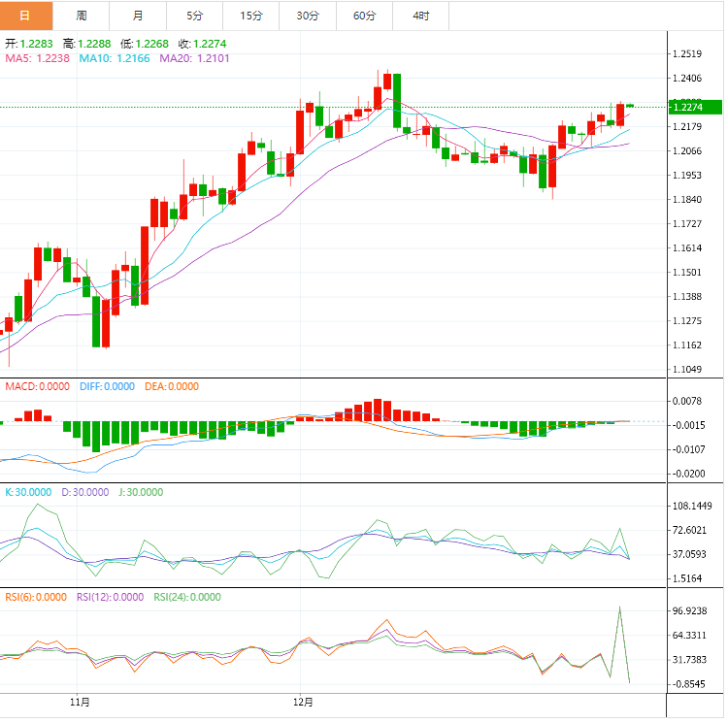728x723 pixels.
Task: Open the 月 monthly chart tab
Action: tap(138, 16)
